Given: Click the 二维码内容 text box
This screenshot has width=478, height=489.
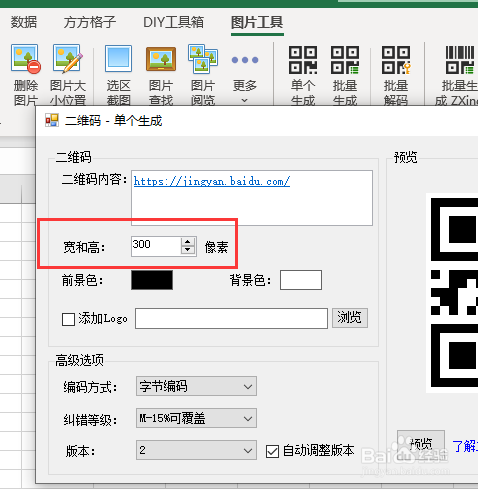Looking at the screenshot, I should (x=252, y=198).
